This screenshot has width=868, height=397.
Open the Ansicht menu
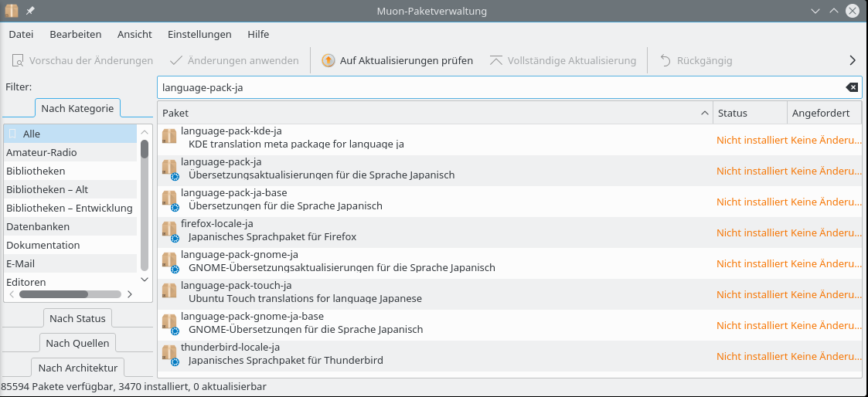pyautogui.click(x=134, y=34)
